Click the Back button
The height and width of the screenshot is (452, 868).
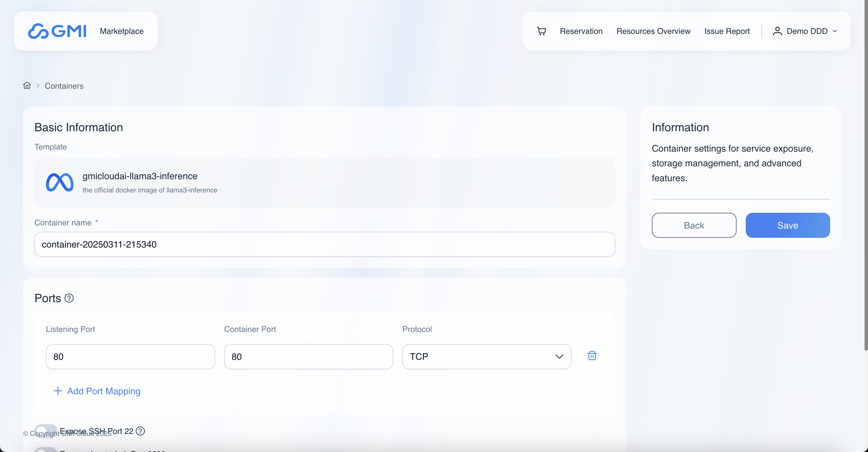pos(694,225)
